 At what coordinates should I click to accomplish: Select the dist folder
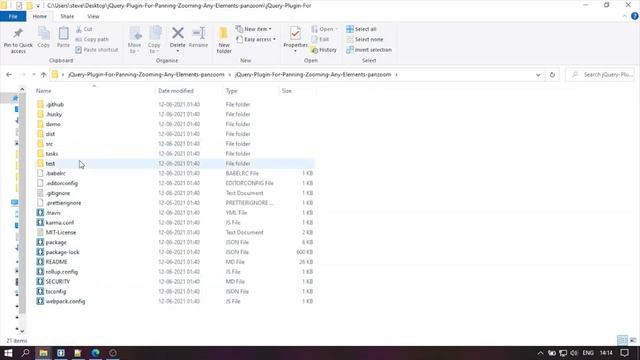[50, 134]
